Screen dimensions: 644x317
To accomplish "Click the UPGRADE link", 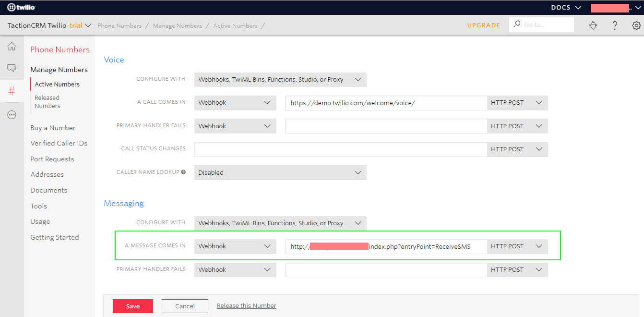I will pyautogui.click(x=484, y=25).
